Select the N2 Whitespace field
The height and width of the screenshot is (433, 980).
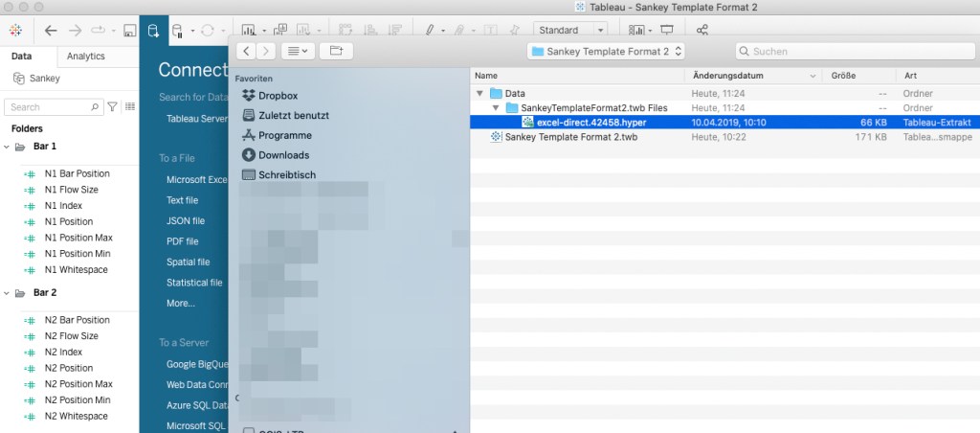tap(77, 416)
